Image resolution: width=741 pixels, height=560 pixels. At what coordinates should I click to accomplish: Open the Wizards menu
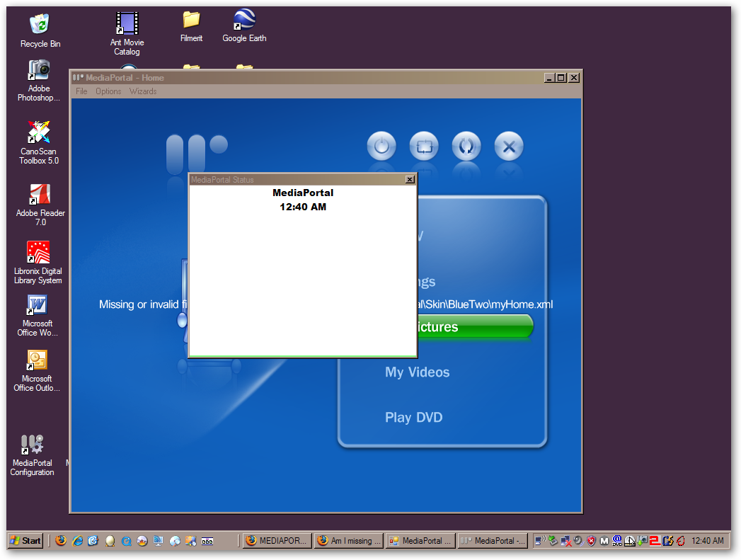tap(143, 91)
